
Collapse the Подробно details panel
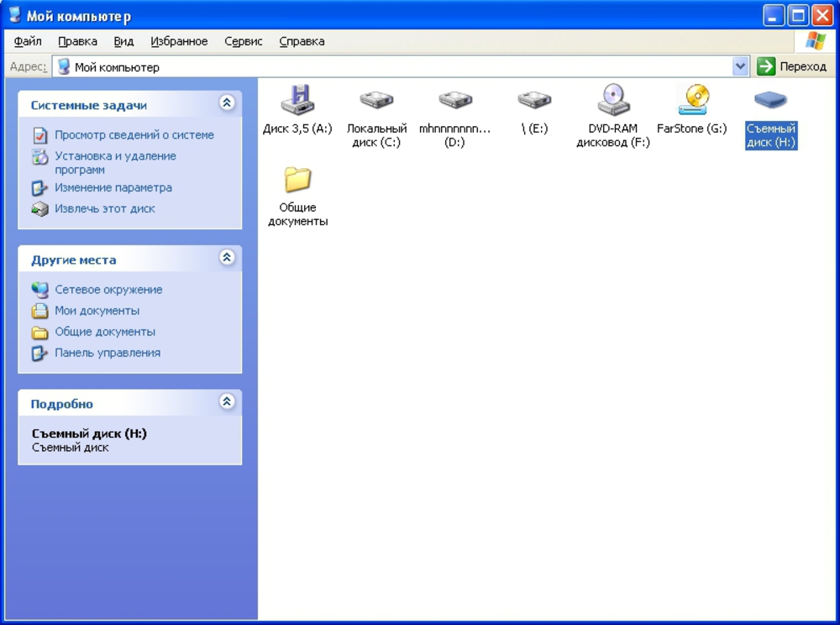(x=227, y=402)
